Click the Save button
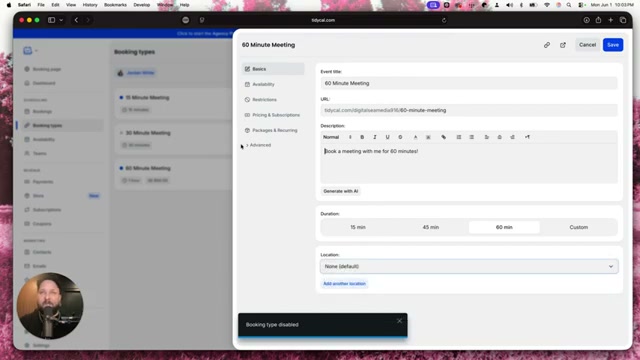 pyautogui.click(x=613, y=45)
